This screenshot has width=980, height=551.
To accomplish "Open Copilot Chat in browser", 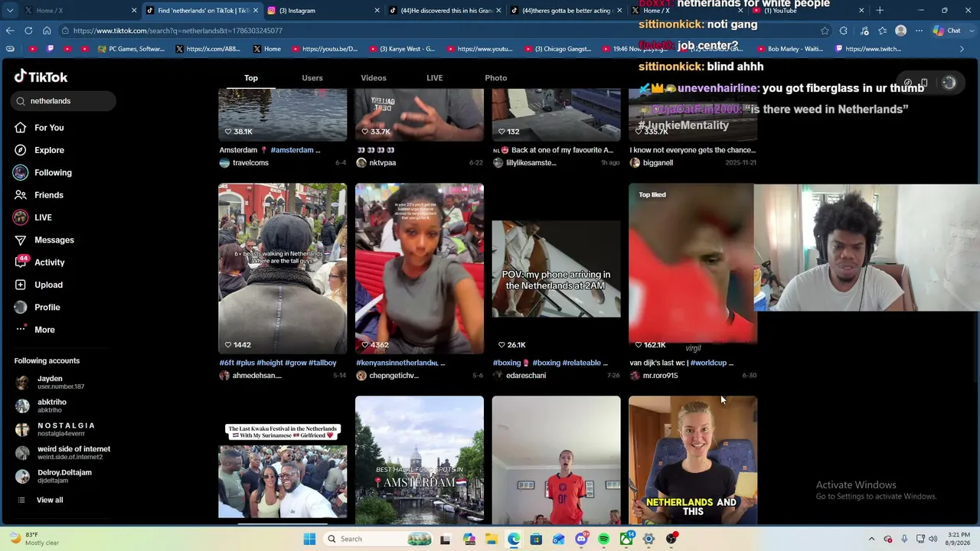I will [947, 31].
